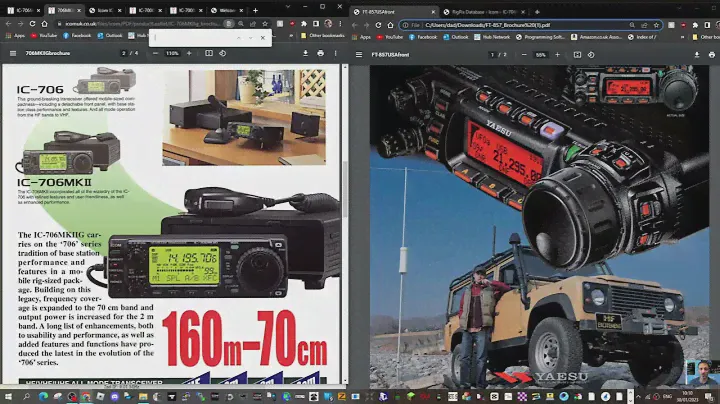The height and width of the screenshot is (404, 720).
Task: Click the find-in-page text field
Action: coord(190,38)
